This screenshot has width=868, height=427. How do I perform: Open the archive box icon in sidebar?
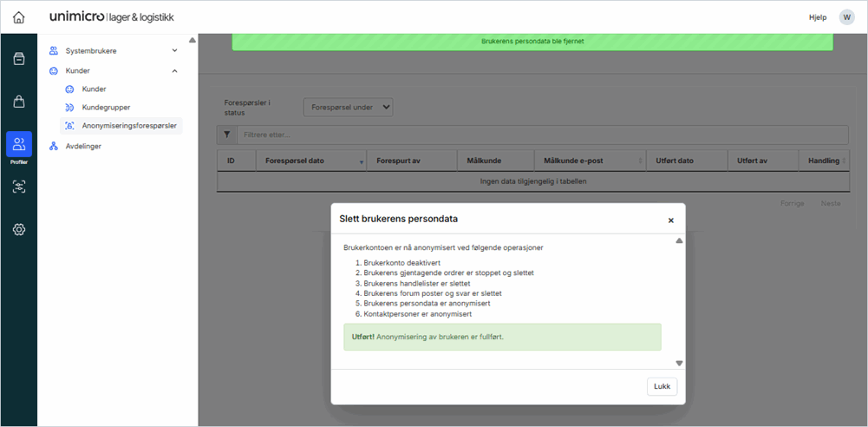18,59
